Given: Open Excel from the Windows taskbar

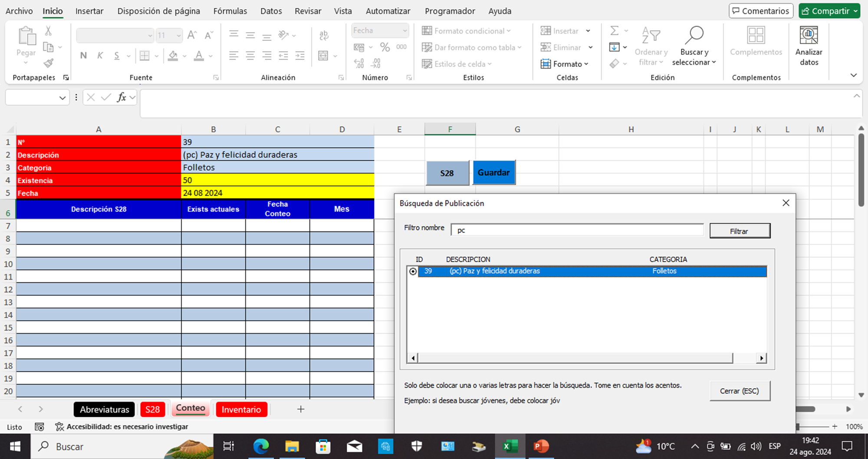Looking at the screenshot, I should (510, 446).
